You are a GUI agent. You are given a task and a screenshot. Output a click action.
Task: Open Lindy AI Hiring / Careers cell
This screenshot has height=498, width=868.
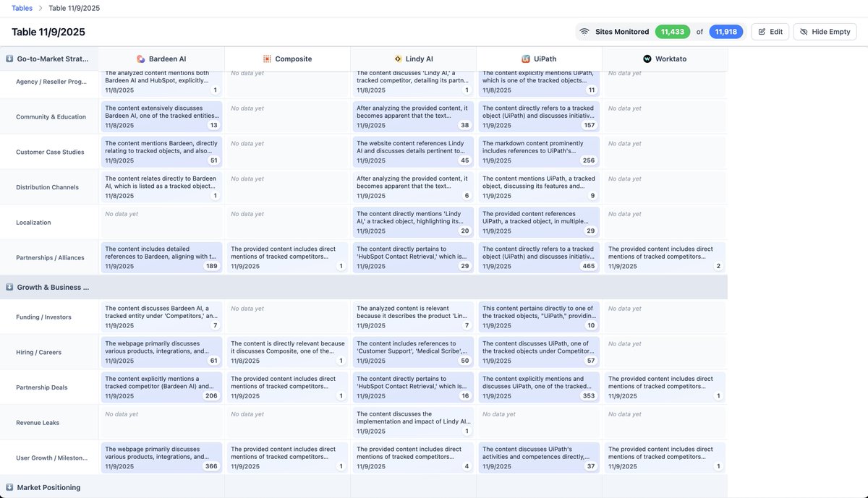(x=413, y=352)
